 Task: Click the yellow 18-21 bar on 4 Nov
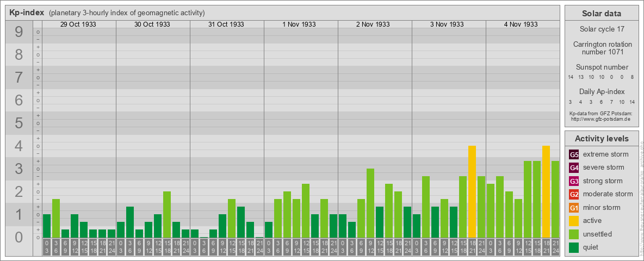click(x=546, y=191)
